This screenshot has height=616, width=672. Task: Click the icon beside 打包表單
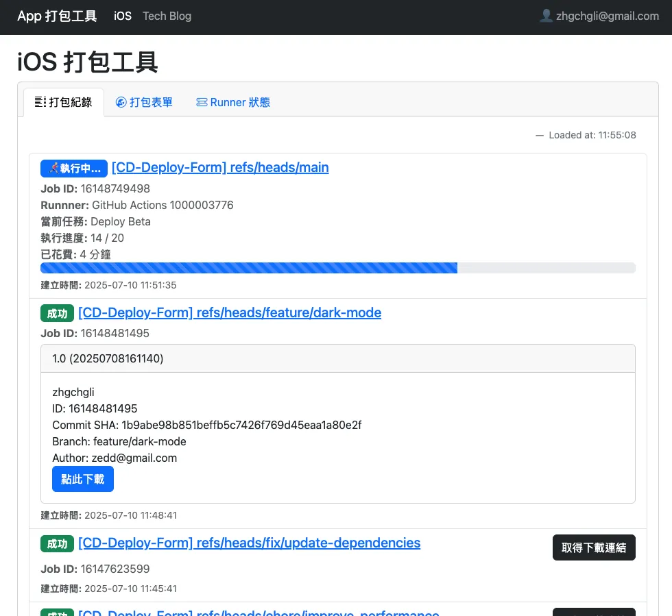pyautogui.click(x=121, y=103)
